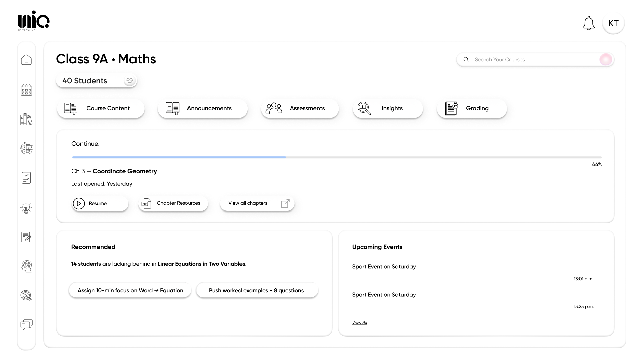Click the checklist document sidebar icon
The height and width of the screenshot is (362, 644).
[x=26, y=178]
